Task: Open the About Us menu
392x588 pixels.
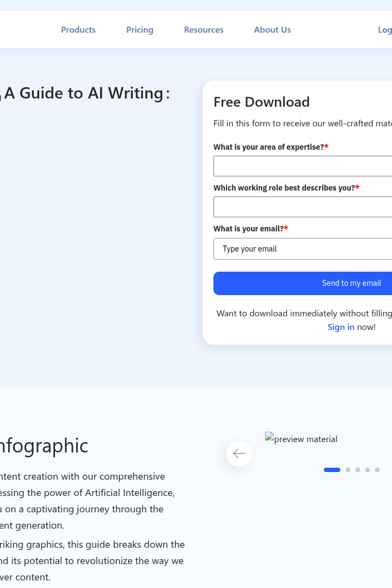Action: [272, 29]
